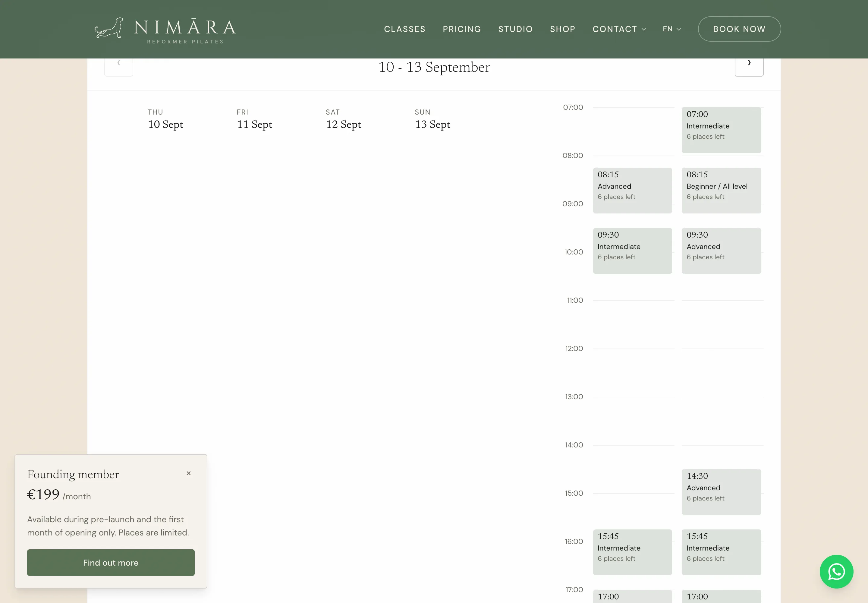Open the Studio menu item
The image size is (868, 603).
point(515,29)
